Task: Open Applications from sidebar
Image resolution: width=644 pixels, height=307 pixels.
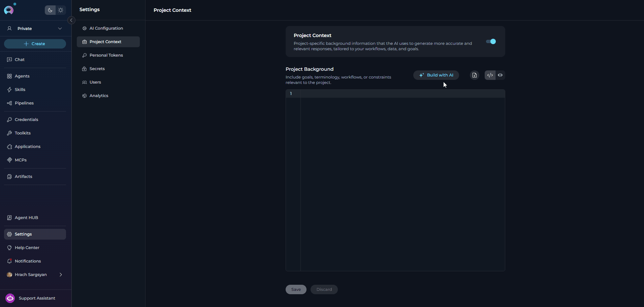Action: point(35,147)
